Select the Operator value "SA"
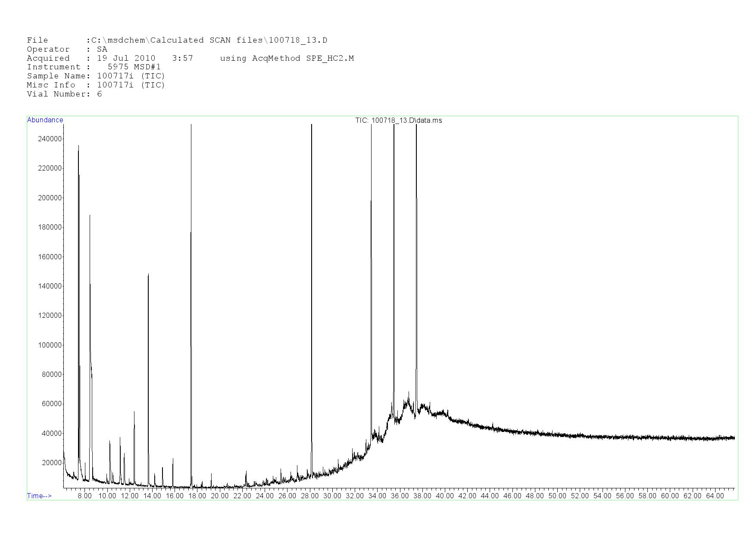756x534 pixels. [x=102, y=50]
